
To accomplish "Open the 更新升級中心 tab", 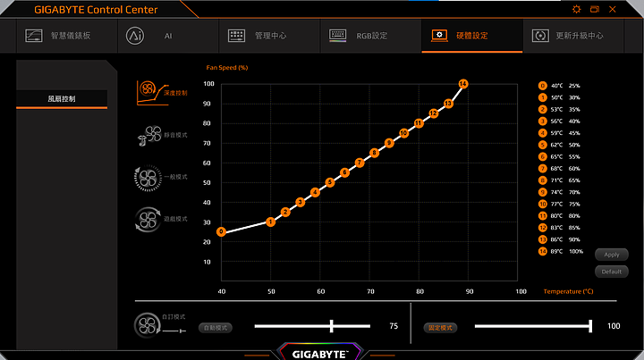I will point(573,36).
